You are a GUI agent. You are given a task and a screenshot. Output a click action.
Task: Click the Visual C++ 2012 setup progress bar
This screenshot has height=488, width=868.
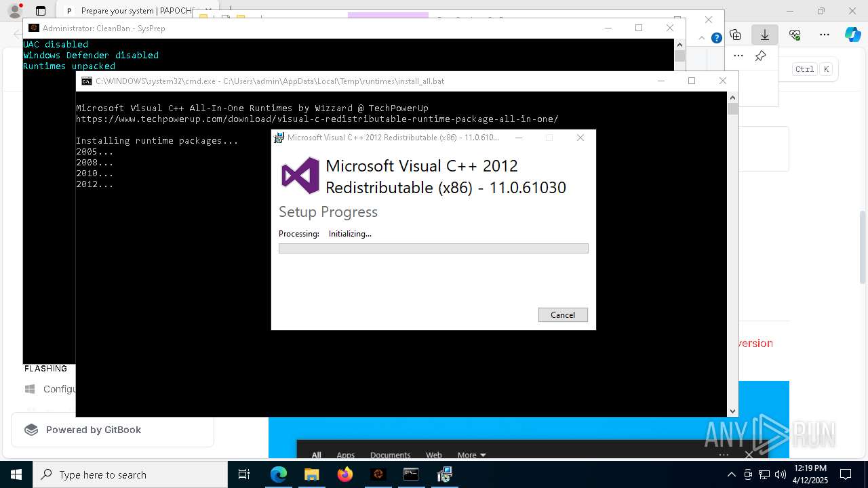click(x=433, y=249)
